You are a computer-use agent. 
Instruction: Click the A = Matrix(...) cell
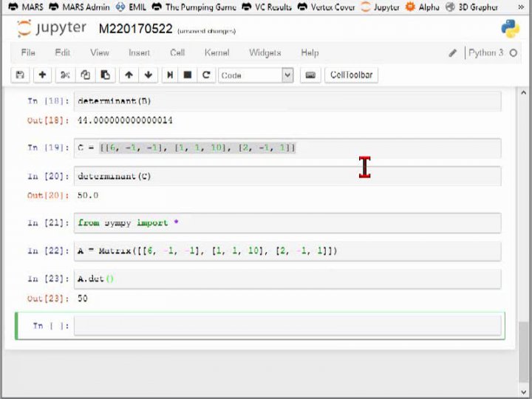pos(287,251)
